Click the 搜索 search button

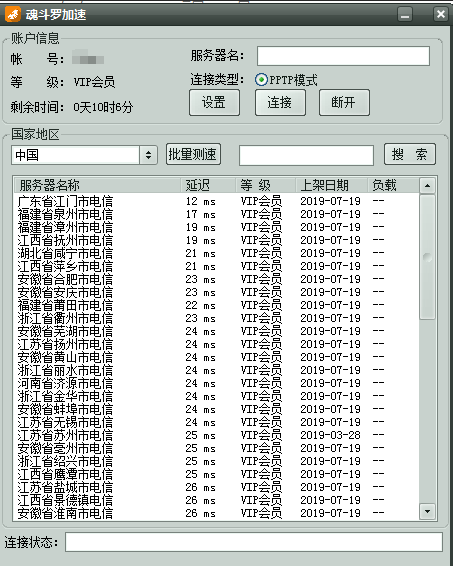click(410, 154)
